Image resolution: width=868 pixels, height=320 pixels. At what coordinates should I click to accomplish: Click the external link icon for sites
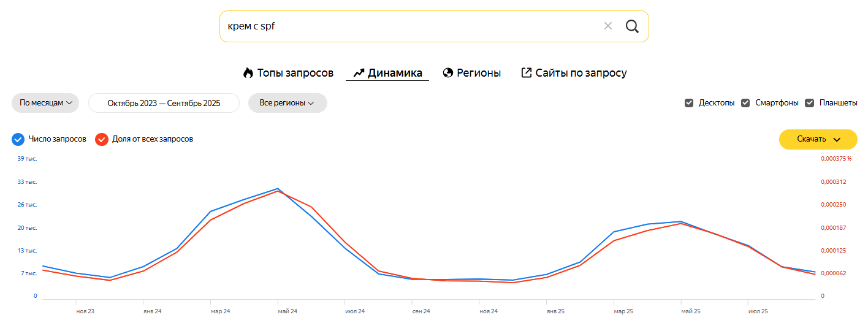[x=526, y=73]
